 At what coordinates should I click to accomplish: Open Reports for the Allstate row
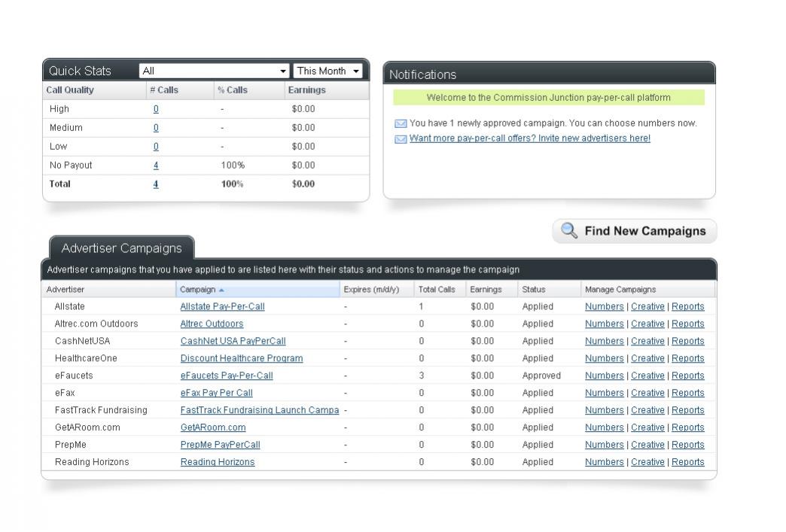(x=688, y=306)
